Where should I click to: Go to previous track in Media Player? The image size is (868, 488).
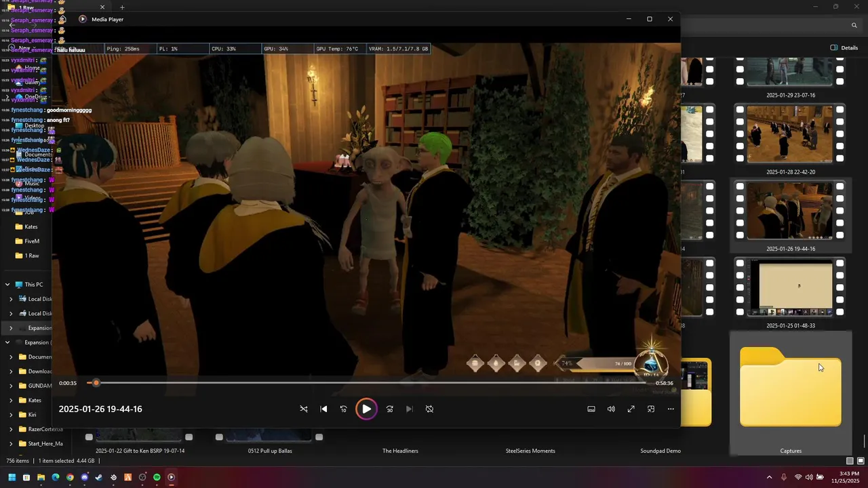(323, 409)
